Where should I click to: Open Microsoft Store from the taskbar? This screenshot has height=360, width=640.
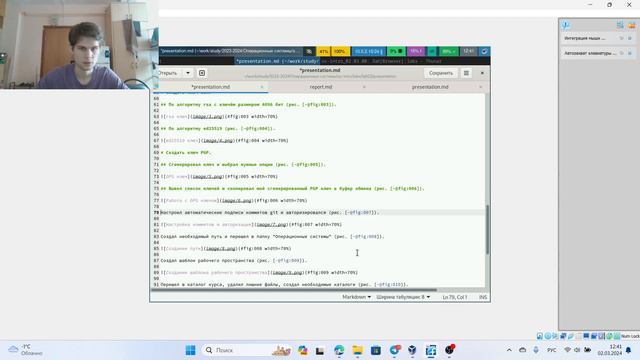[376, 350]
